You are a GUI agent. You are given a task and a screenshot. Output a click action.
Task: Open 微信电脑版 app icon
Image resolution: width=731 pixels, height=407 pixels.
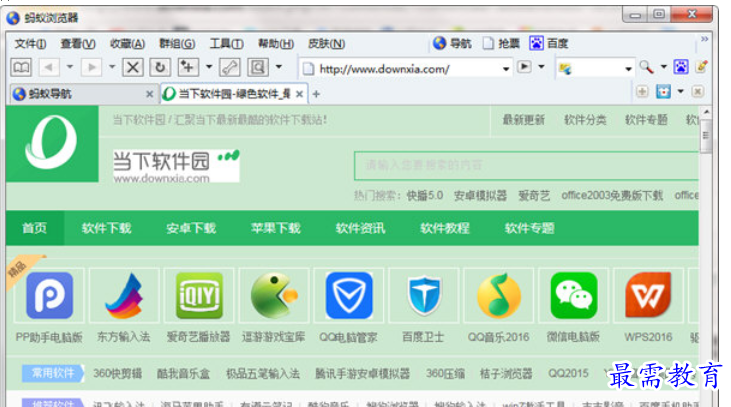click(x=573, y=296)
